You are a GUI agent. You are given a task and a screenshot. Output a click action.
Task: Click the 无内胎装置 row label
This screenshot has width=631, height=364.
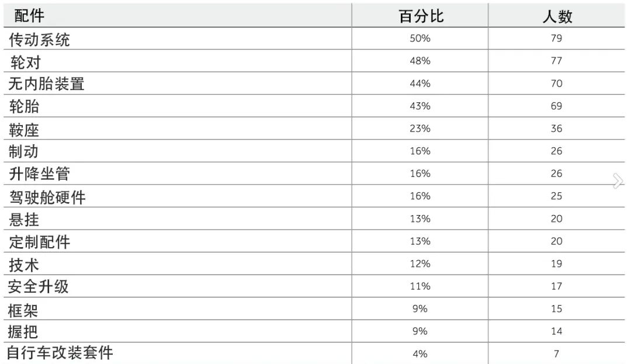tap(47, 84)
